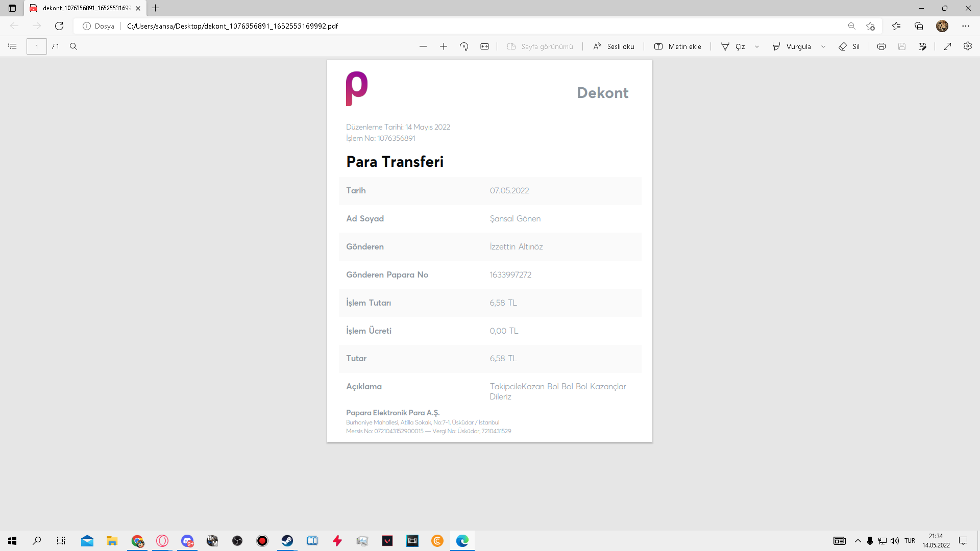Viewport: 980px width, 551px height.
Task: Activate the Çiz draw tool
Action: coord(733,46)
